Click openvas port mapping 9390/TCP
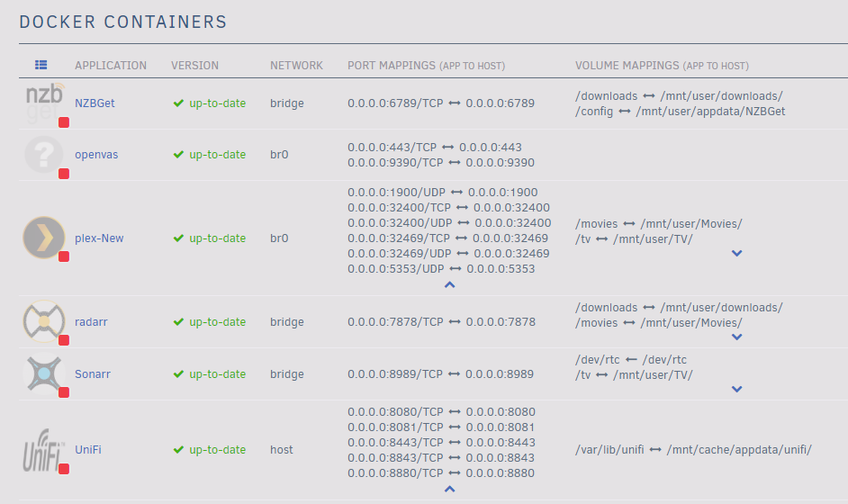The width and height of the screenshot is (848, 504). 441,162
